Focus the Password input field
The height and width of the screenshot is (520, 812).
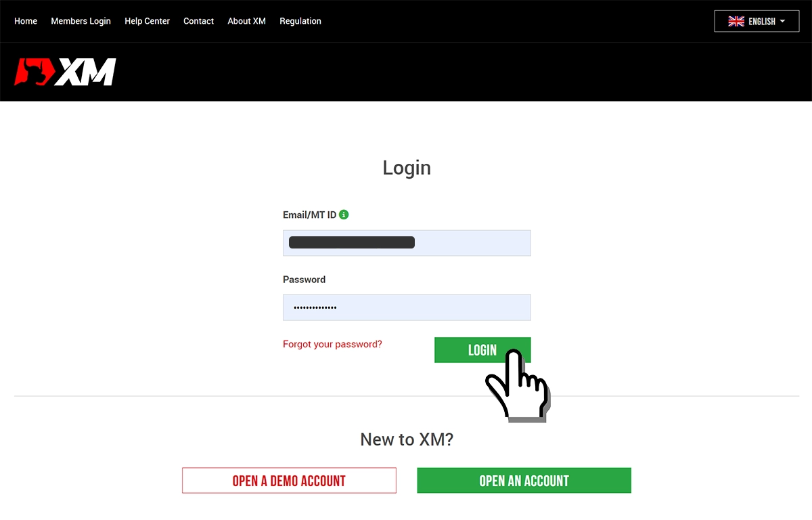(407, 307)
